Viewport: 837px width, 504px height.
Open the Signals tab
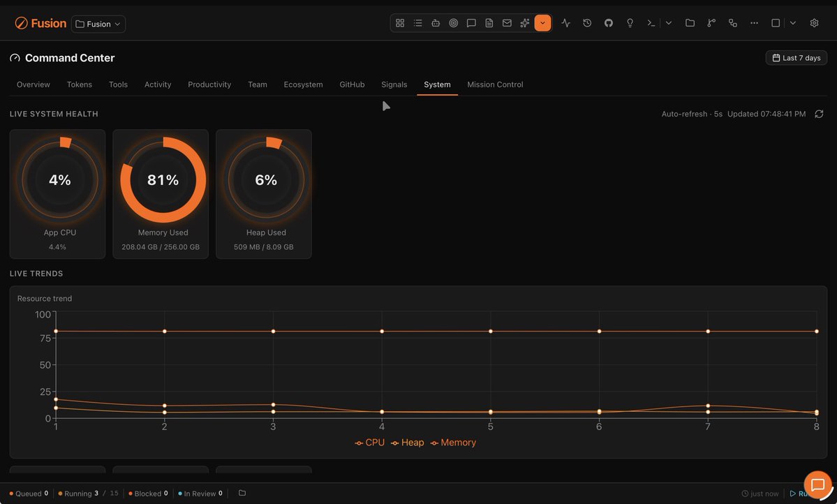[x=394, y=84]
